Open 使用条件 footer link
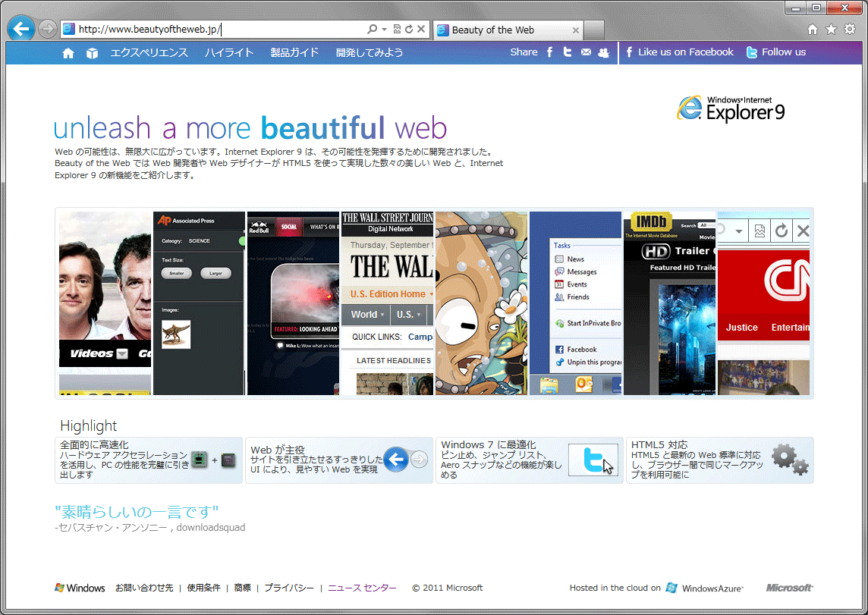868x615 pixels. coord(203,588)
